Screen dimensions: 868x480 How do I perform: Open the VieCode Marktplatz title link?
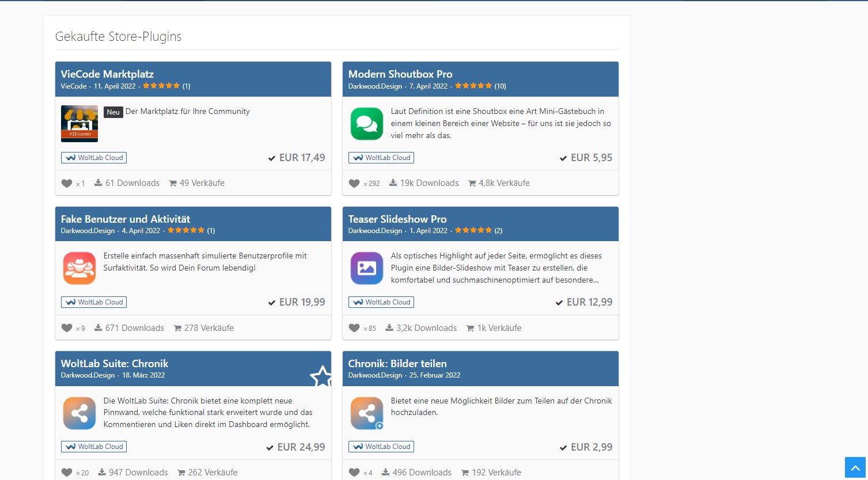coord(107,74)
